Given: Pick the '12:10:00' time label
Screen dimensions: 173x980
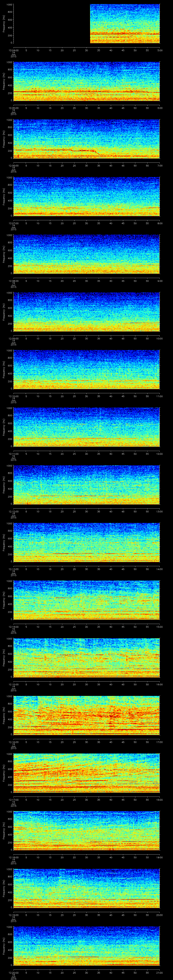Looking at the screenshot, I should click(x=14, y=396).
